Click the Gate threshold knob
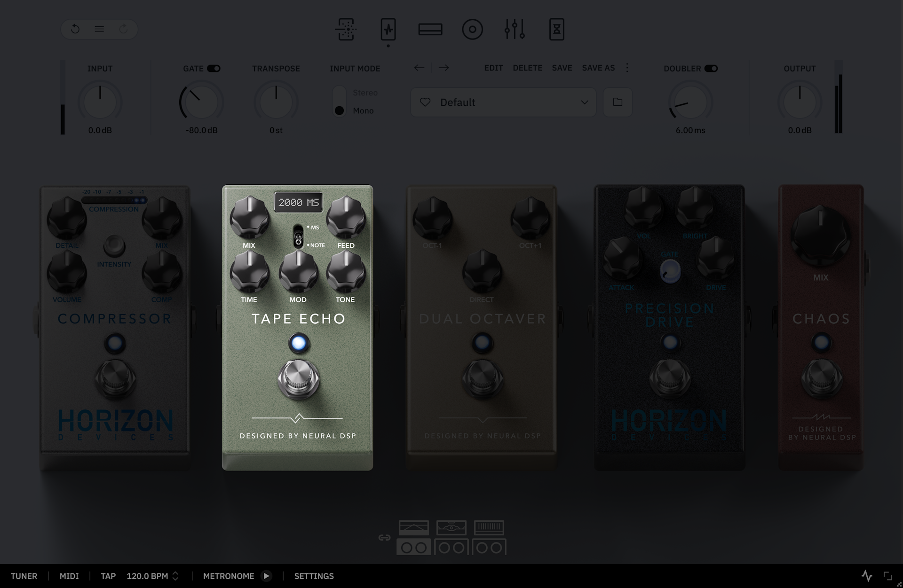The image size is (903, 588). coord(201,102)
